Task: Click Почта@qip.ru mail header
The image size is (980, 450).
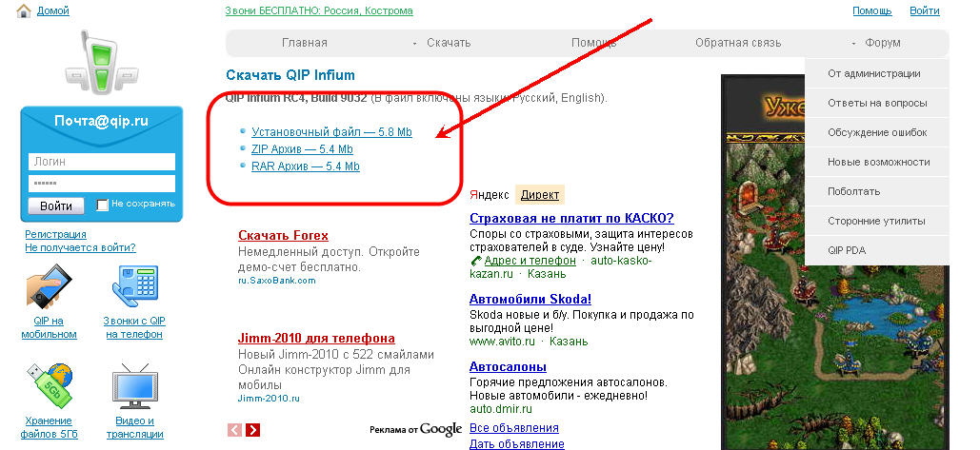Action: [101, 121]
